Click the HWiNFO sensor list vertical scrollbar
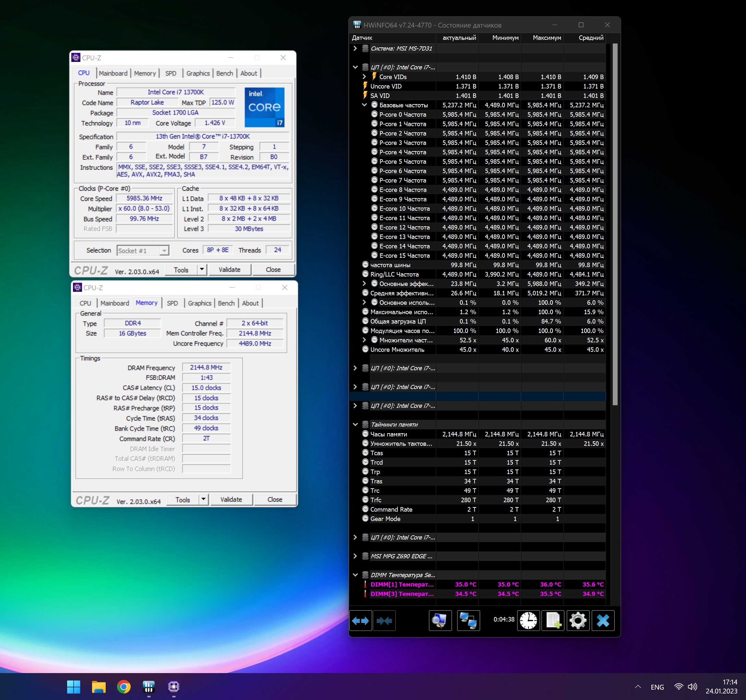746x700 pixels. pos(615,225)
